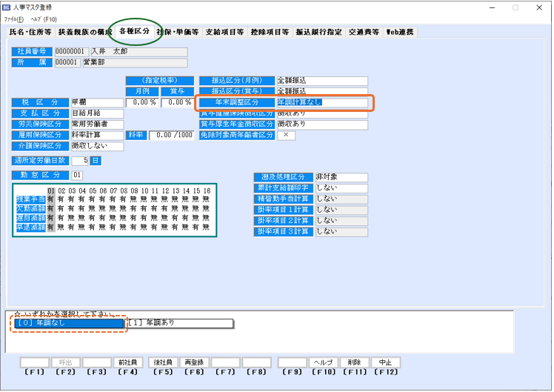Click the 再登録 (F6) button
This screenshot has height=392, width=554.
pyautogui.click(x=194, y=363)
